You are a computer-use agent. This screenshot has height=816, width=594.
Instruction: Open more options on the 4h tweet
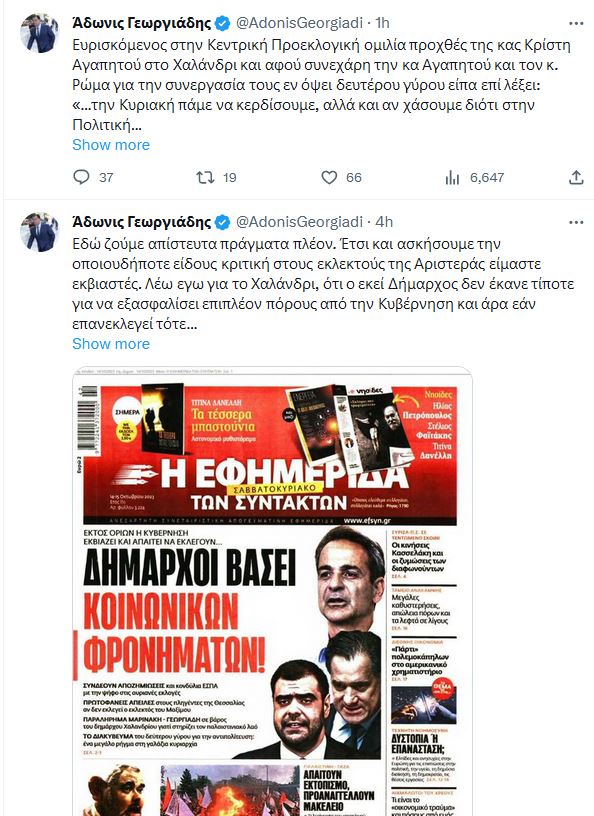point(576,223)
